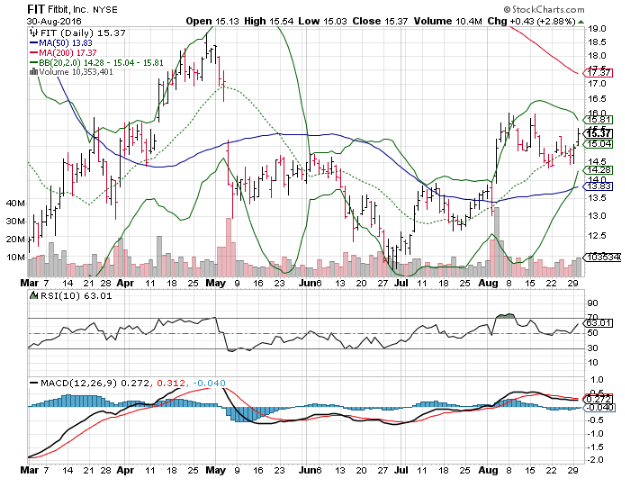This screenshot has height=484, width=625.
Task: Click the green-boxed 15.04 middle band tag
Action: [x=599, y=144]
